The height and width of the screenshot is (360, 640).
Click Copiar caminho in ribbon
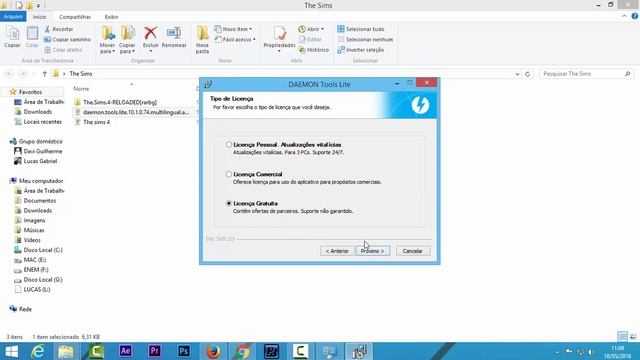click(67, 40)
